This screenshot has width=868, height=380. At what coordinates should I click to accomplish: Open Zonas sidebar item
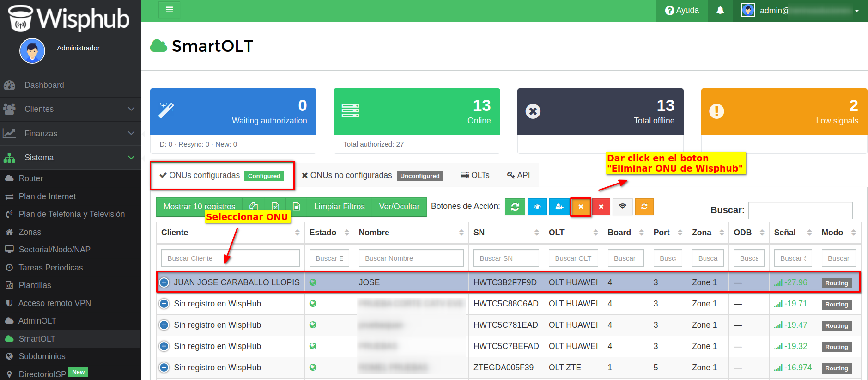tap(70, 232)
